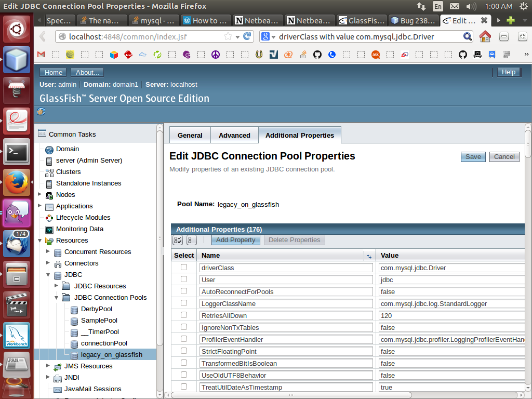The height and width of the screenshot is (399, 532).
Task: Open Thunderbird mail from the dock
Action: (x=16, y=243)
